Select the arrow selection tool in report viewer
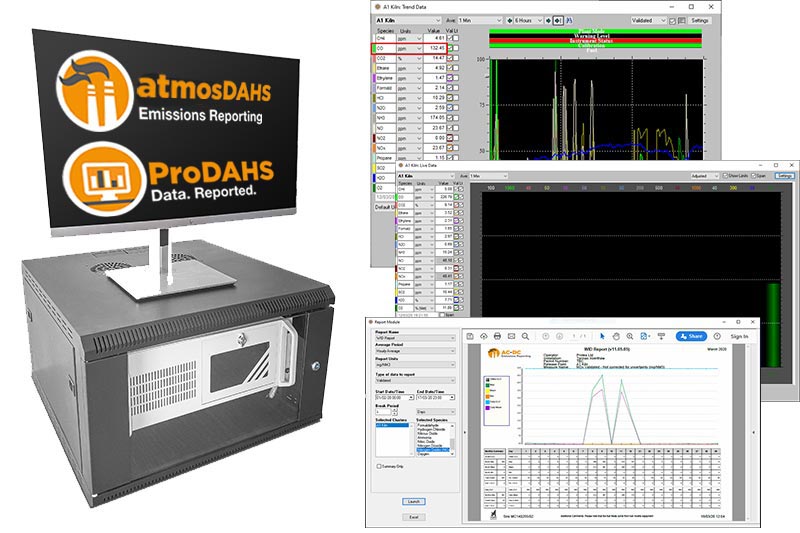800x533 pixels. tap(602, 337)
